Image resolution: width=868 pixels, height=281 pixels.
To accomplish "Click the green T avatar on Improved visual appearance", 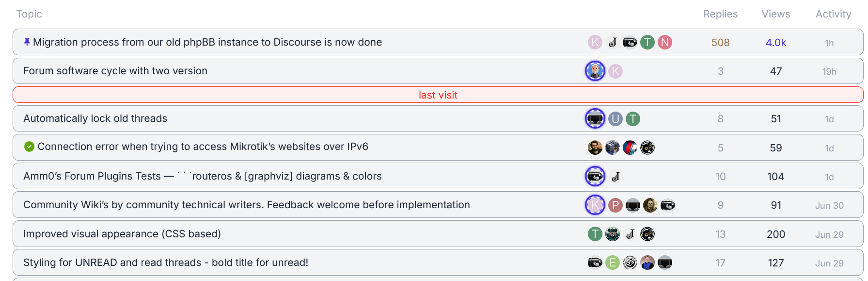I will pos(595,234).
